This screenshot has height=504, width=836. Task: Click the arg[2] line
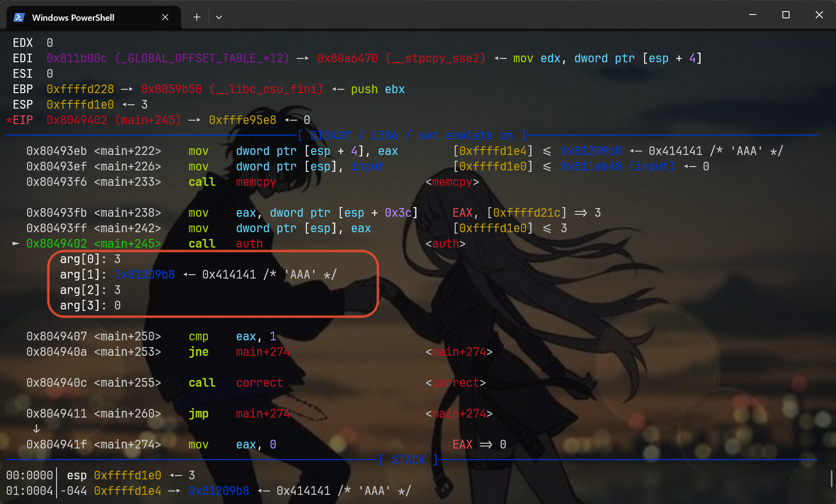(90, 290)
